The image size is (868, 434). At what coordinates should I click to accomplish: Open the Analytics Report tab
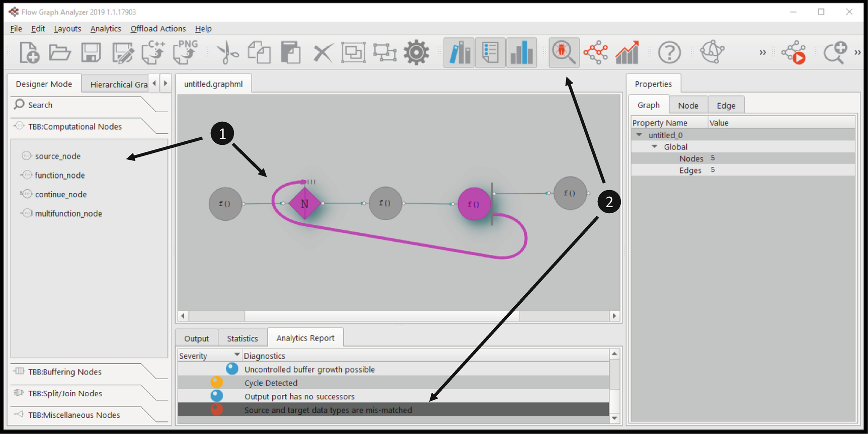pyautogui.click(x=305, y=338)
